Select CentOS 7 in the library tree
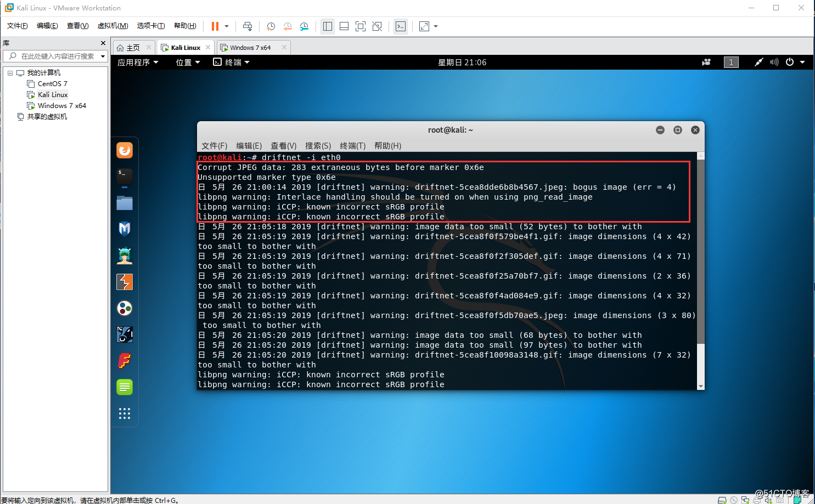Viewport: 815px width, 504px height. pyautogui.click(x=53, y=84)
